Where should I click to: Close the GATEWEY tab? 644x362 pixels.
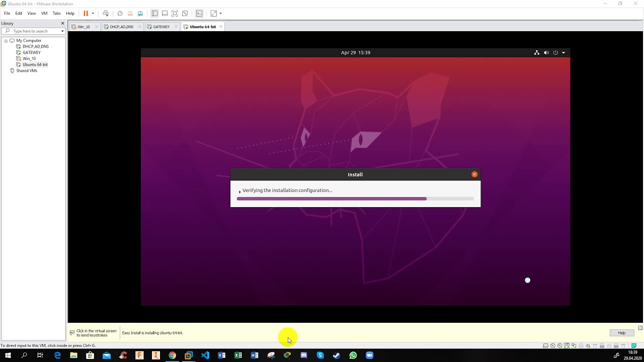coord(176,27)
